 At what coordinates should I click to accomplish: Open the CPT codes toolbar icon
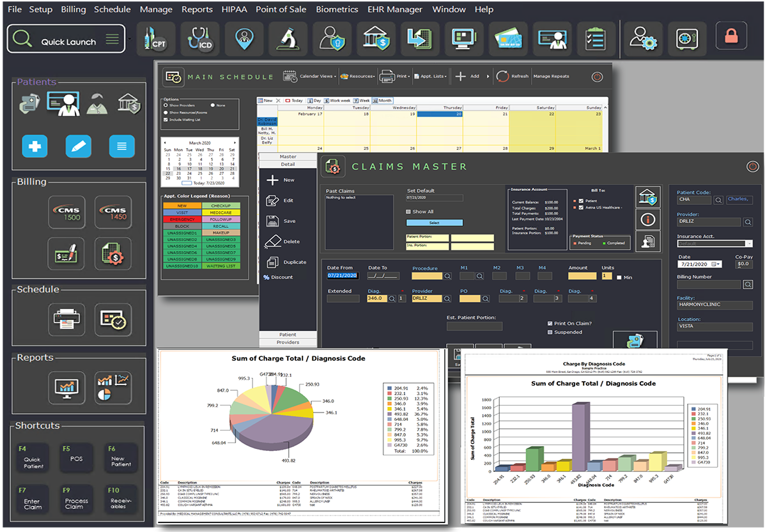click(x=155, y=38)
